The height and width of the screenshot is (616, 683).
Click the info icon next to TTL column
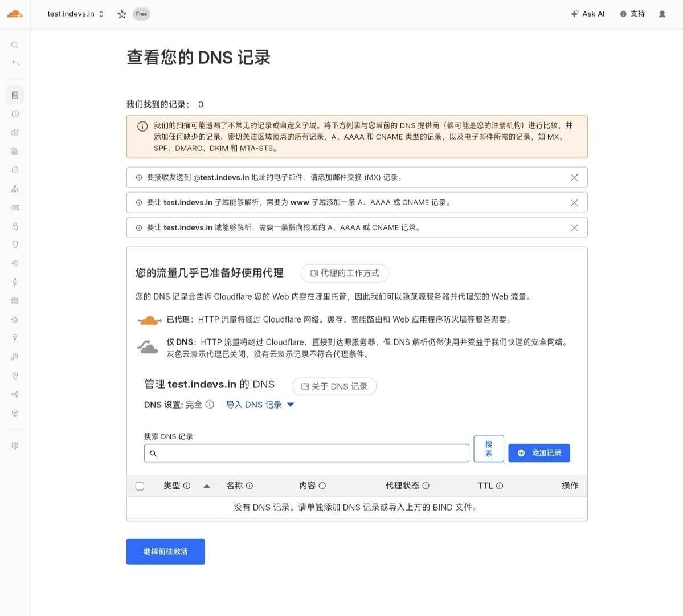point(500,486)
